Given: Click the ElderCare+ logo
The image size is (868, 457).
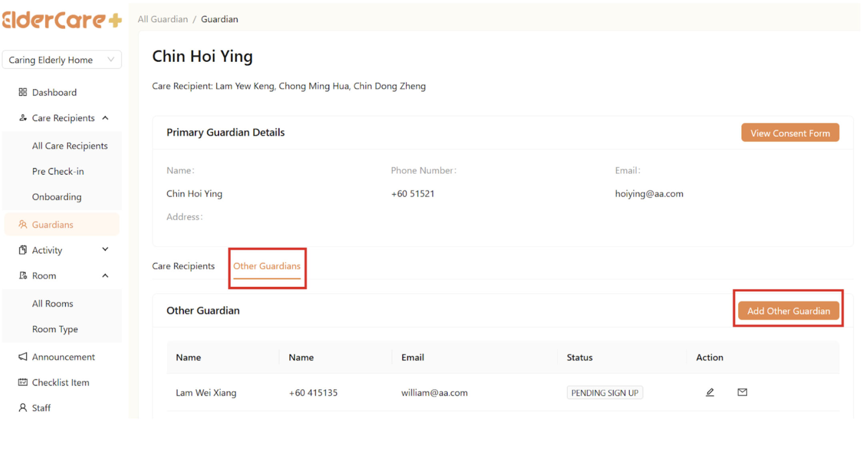Looking at the screenshot, I should [62, 20].
